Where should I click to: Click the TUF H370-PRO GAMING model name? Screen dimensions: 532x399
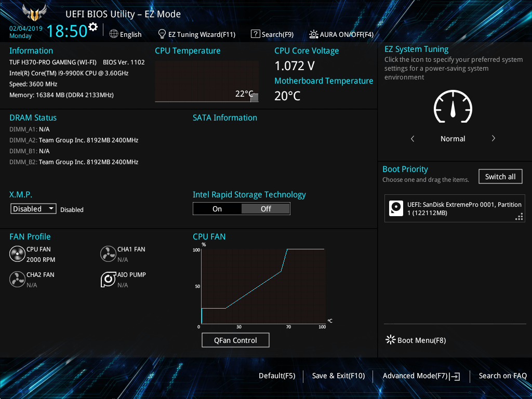(x=53, y=62)
